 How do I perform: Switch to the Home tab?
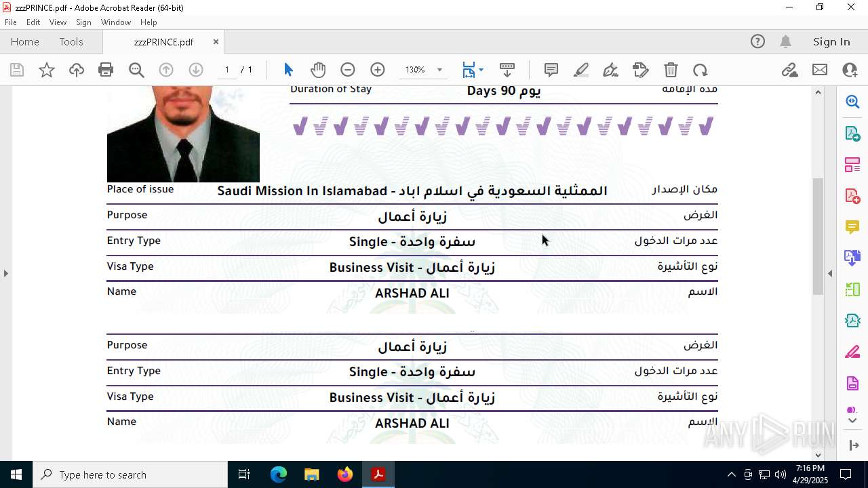pos(25,41)
